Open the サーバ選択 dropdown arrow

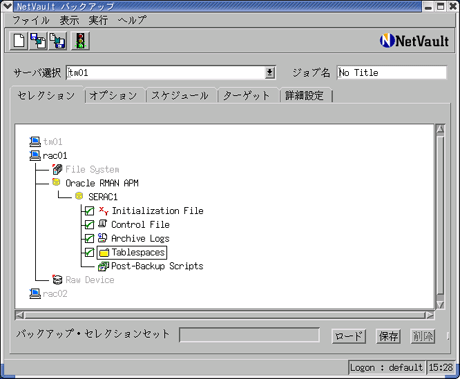pyautogui.click(x=270, y=72)
